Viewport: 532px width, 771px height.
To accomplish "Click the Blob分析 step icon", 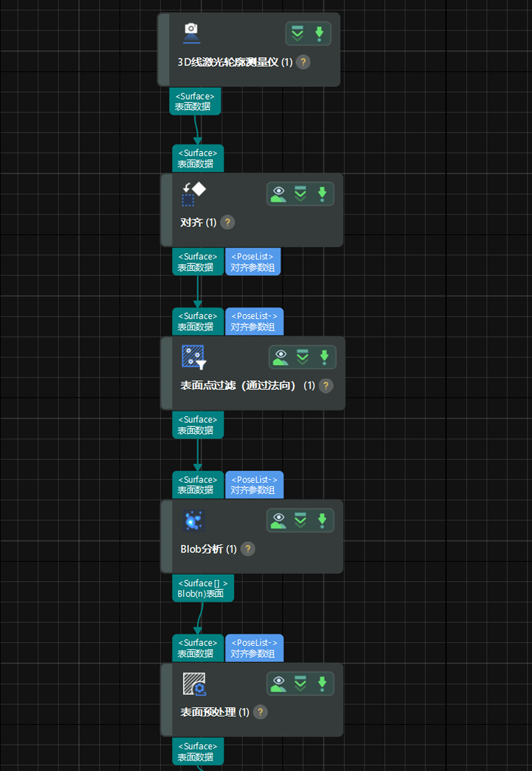I will 194,520.
